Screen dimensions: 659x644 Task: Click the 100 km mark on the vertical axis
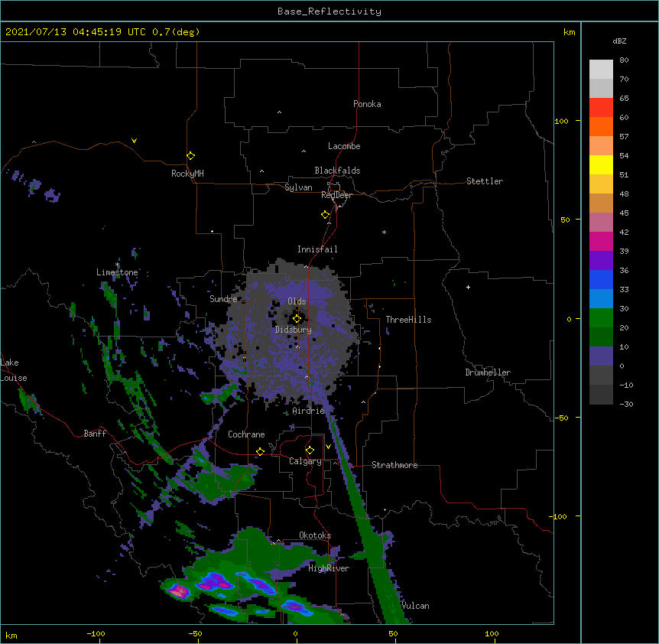pyautogui.click(x=561, y=121)
